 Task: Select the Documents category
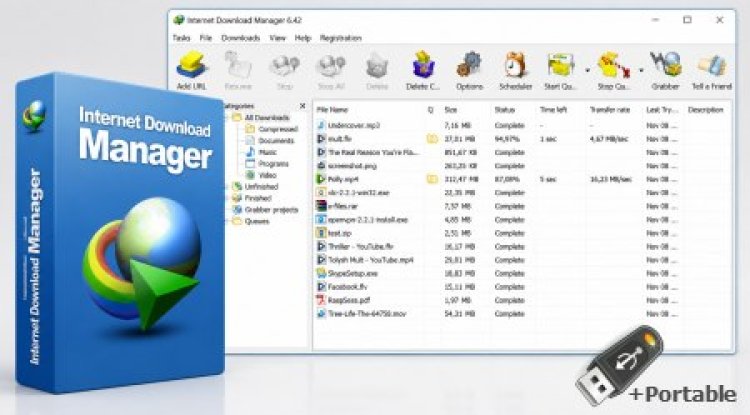[x=276, y=141]
